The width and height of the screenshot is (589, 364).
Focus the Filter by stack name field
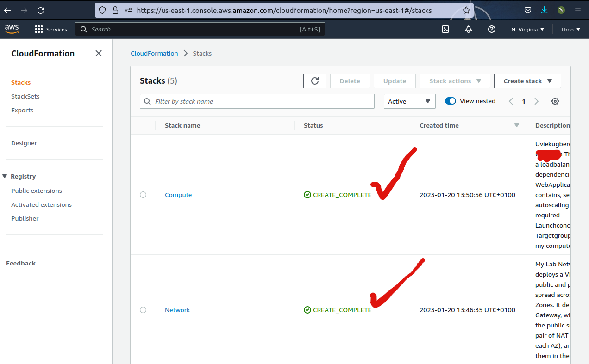pyautogui.click(x=257, y=101)
